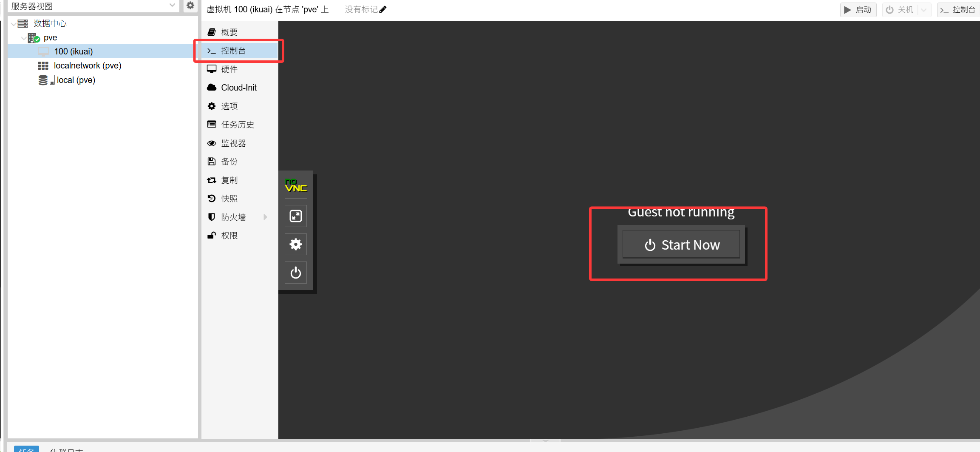Screen dimensions: 980x452
Task: Collapse the 数据中心 datacenter tree node
Action: point(14,24)
